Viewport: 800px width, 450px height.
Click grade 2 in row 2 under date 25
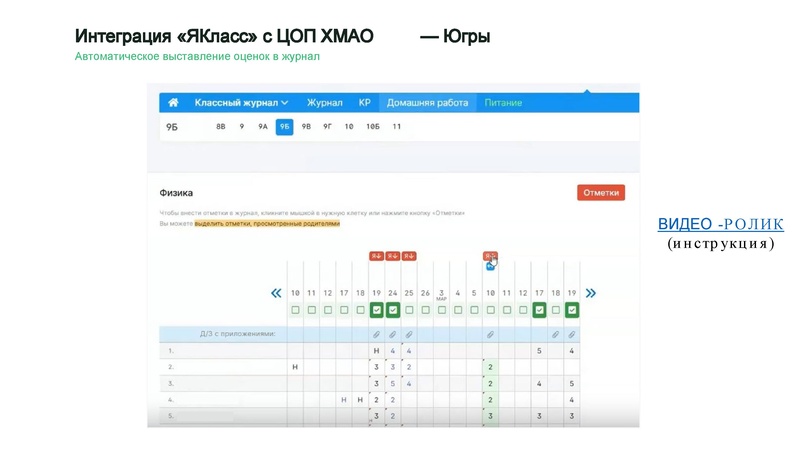[x=409, y=367]
